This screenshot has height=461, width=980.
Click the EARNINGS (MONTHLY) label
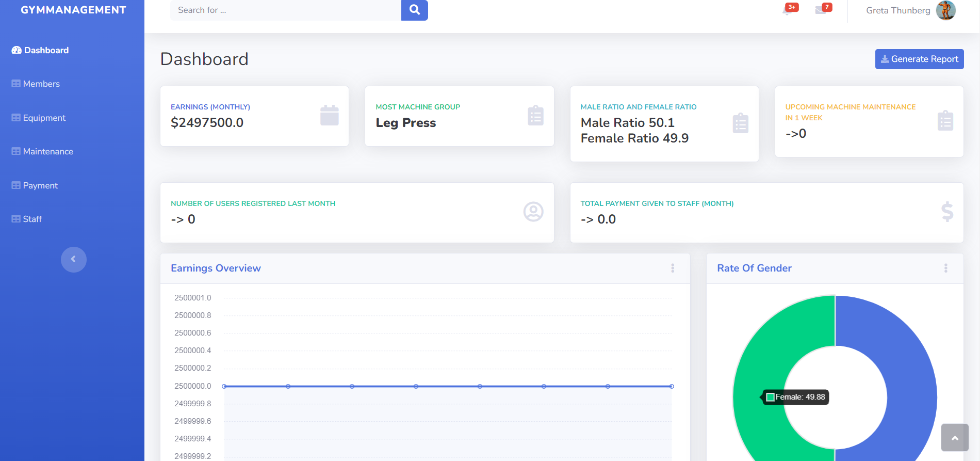210,107
